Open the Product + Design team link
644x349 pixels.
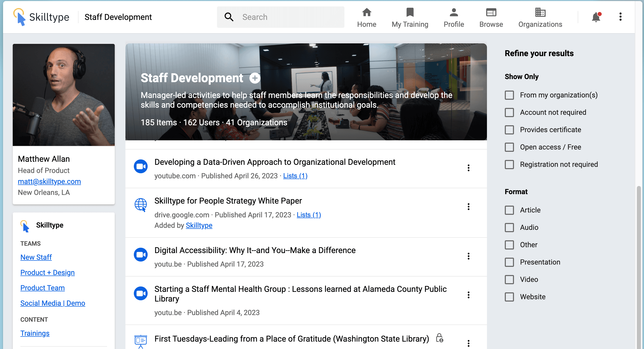[x=47, y=272]
